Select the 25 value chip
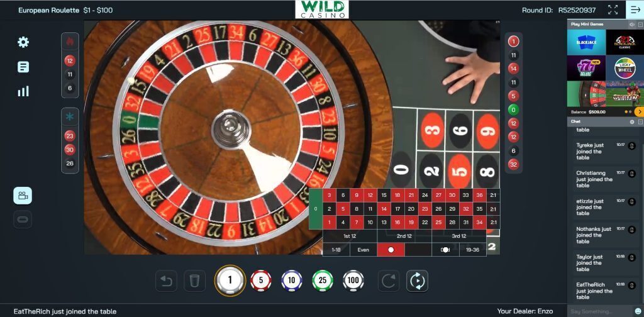 pos(323,281)
